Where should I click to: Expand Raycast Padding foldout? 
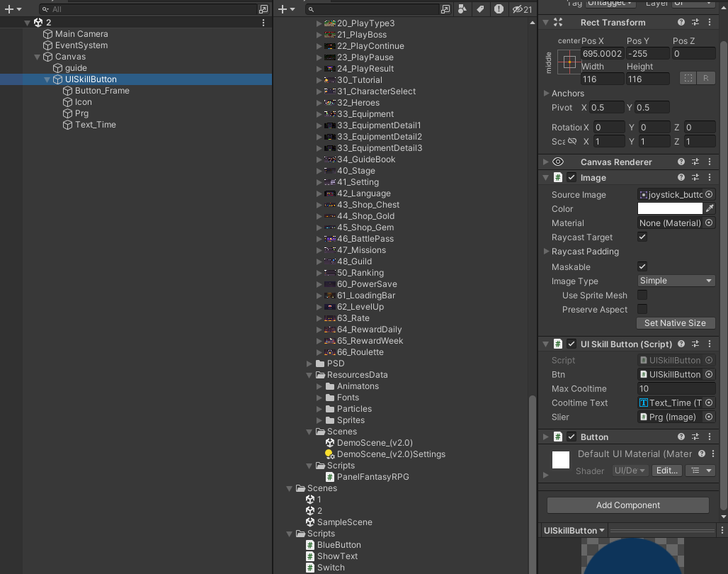pos(546,252)
